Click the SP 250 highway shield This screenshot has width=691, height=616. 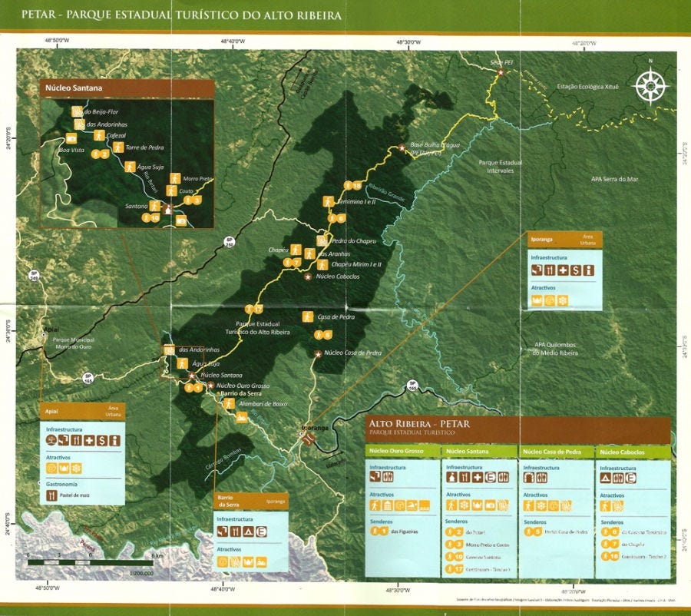click(x=230, y=241)
